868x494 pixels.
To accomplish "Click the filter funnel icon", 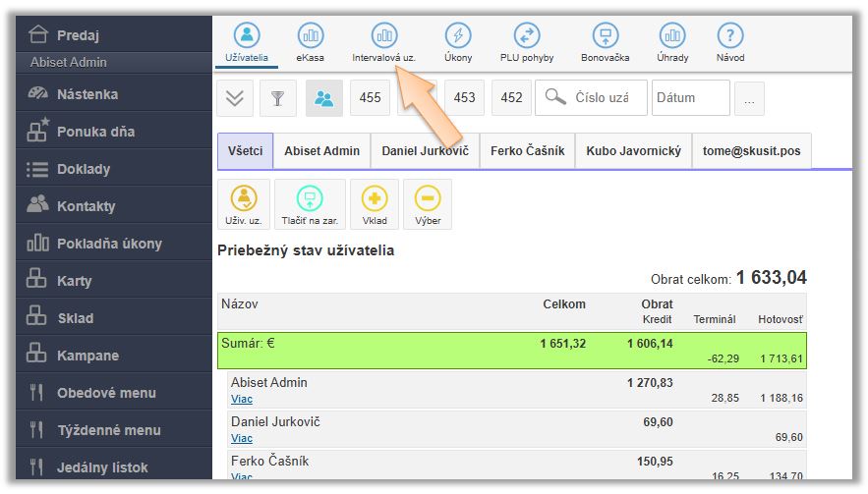I will [x=277, y=98].
